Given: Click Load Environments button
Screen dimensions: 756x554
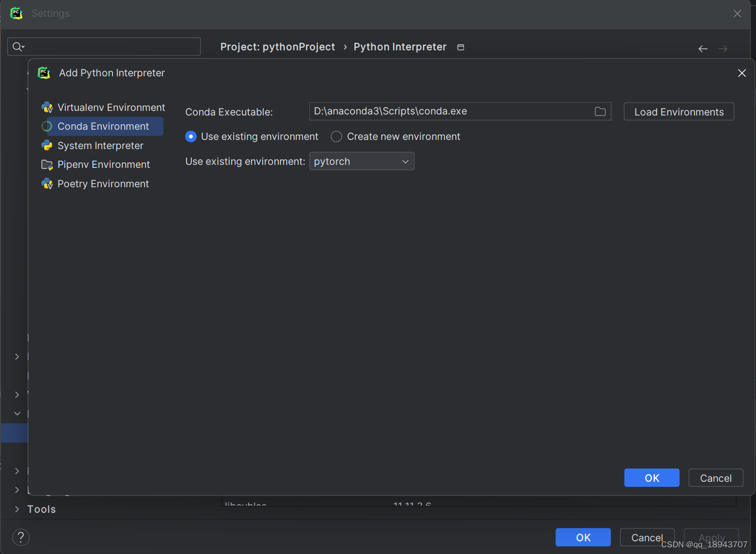Looking at the screenshot, I should tap(679, 112).
